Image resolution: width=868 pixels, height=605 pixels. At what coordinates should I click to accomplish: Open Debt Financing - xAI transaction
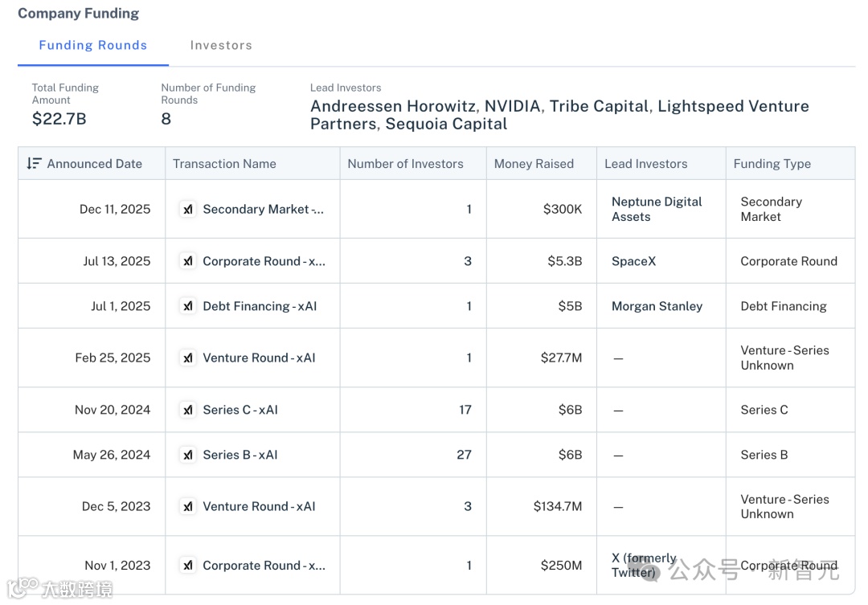(260, 306)
